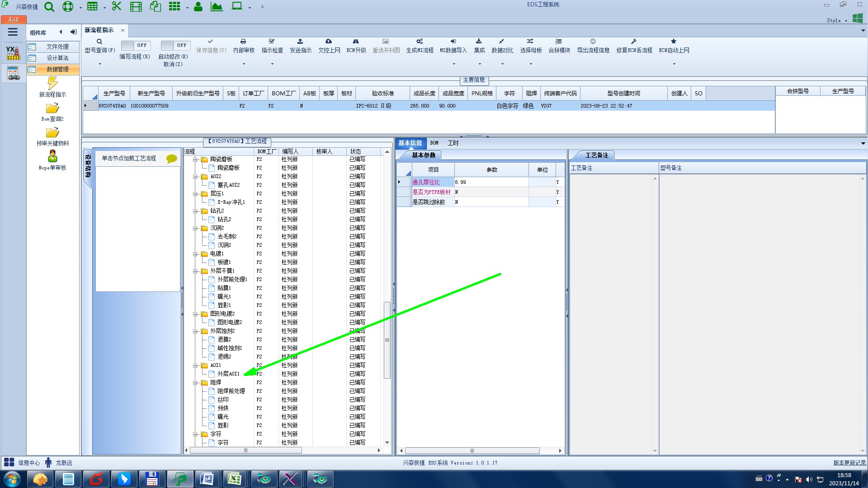The width and height of the screenshot is (868, 488).
Task: Switch to the 工时 tab
Action: (453, 143)
